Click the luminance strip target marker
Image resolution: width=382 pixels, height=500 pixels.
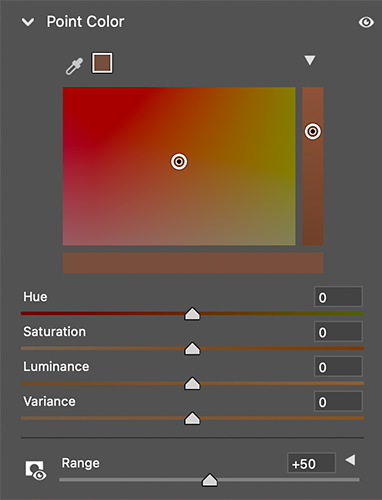point(313,131)
